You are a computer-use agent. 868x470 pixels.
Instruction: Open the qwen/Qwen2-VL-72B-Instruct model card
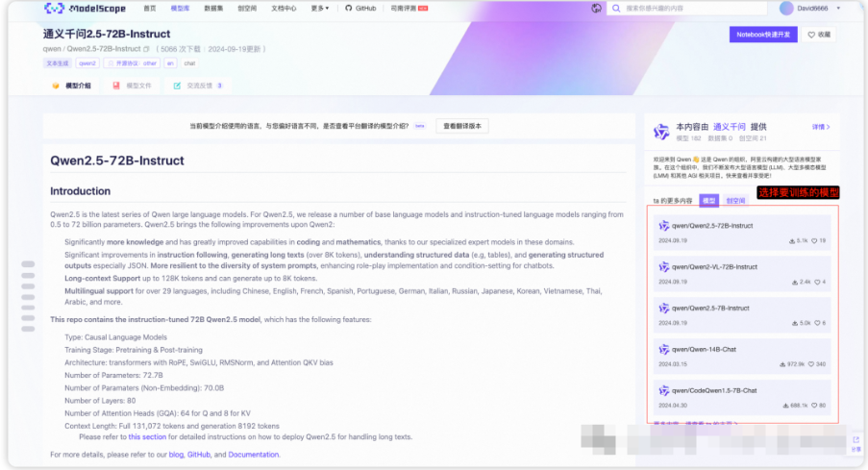pos(742,274)
